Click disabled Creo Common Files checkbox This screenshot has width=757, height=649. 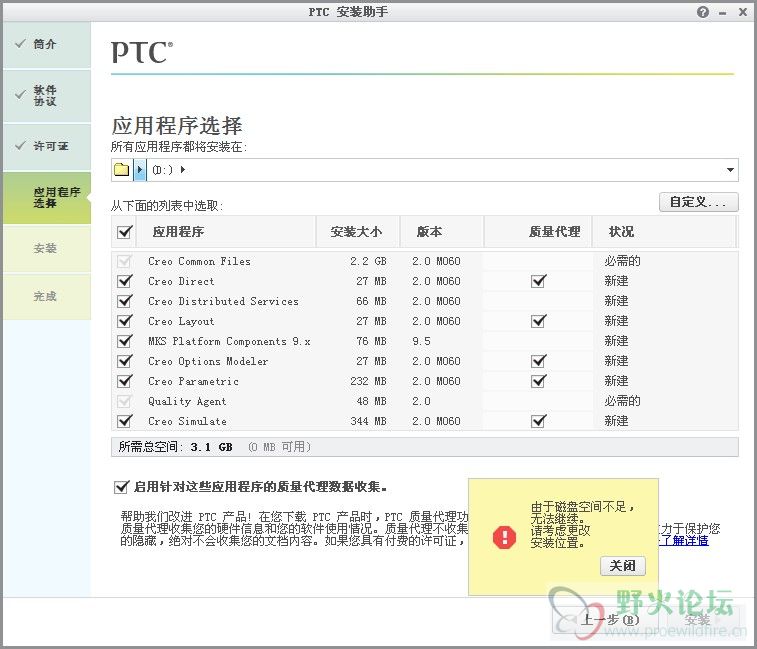tap(125, 261)
